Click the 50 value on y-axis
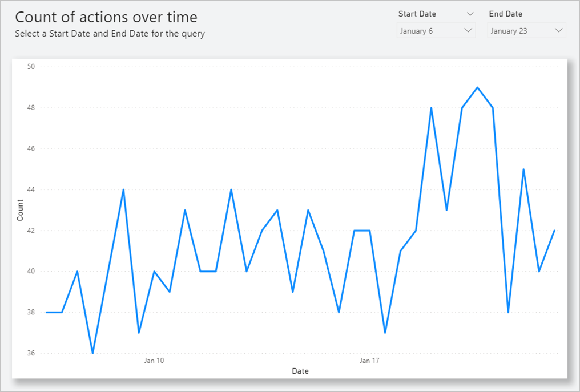This screenshot has height=392, width=580. (x=31, y=67)
